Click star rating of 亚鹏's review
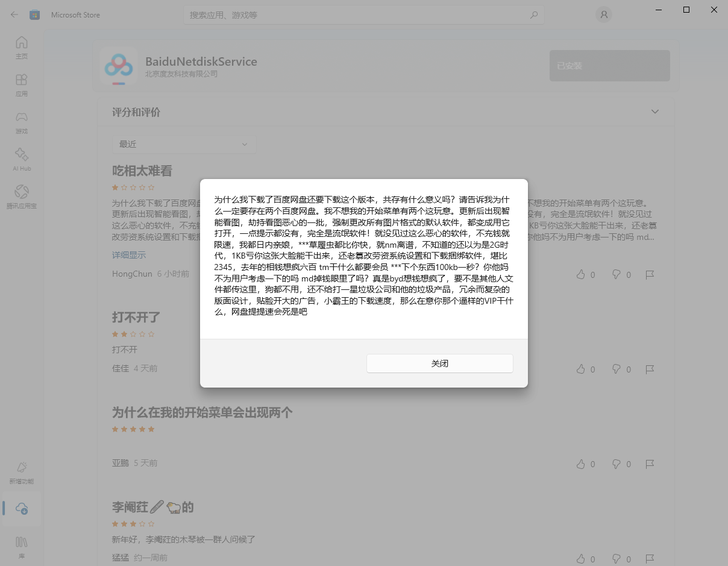The image size is (728, 566). tap(133, 429)
